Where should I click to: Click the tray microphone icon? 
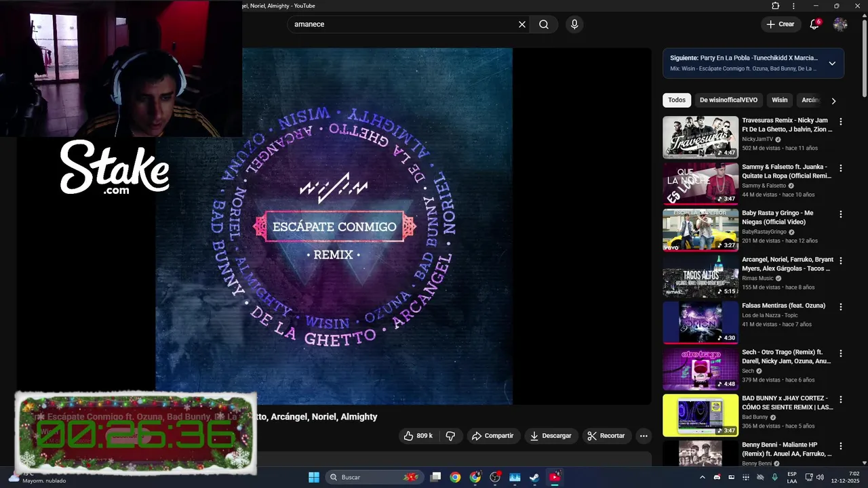(x=774, y=477)
